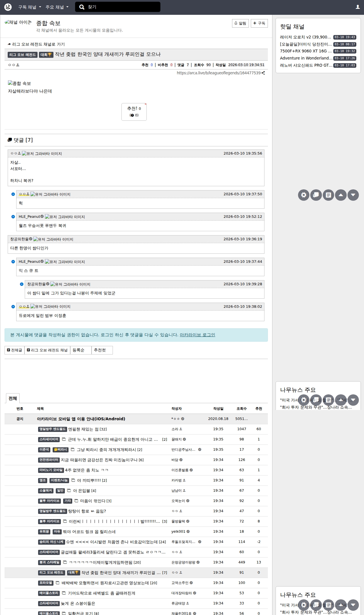Click the 작성자 column header
The width and height of the screenshot is (364, 615).
click(177, 409)
